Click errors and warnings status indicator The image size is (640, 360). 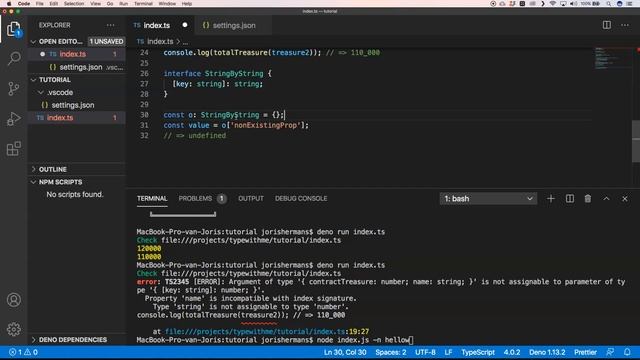[23, 352]
